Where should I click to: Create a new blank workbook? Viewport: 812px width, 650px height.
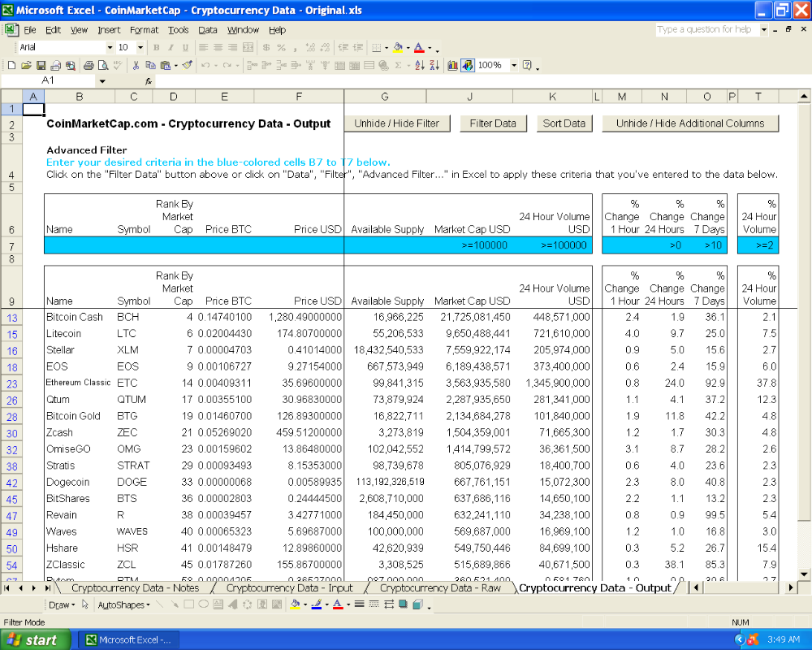tap(11, 65)
